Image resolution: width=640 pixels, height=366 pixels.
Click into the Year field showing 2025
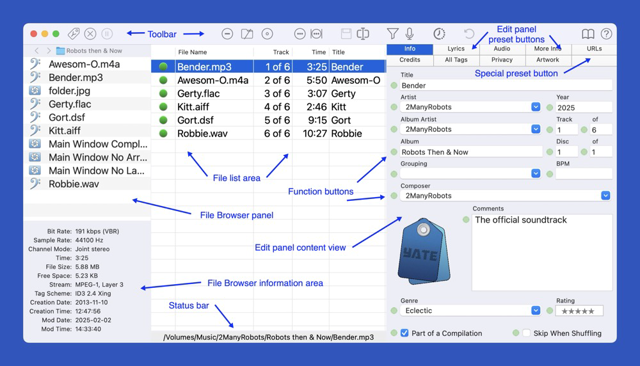(x=584, y=107)
